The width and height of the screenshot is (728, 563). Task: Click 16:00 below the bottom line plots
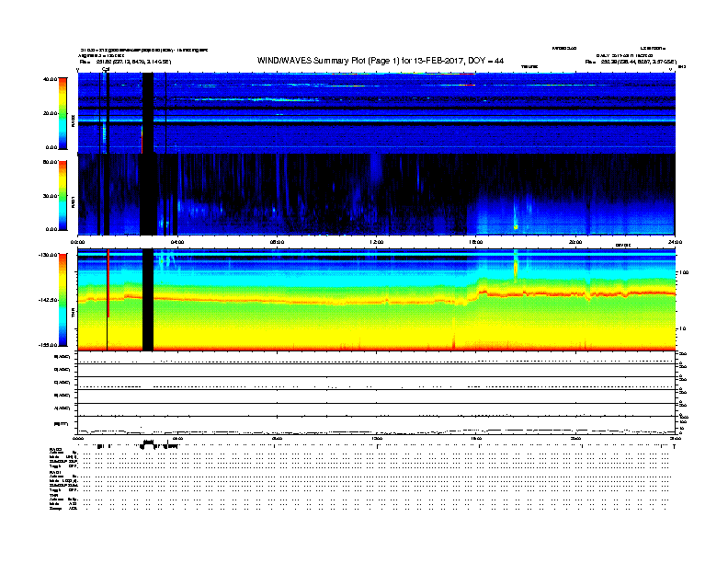pos(475,439)
